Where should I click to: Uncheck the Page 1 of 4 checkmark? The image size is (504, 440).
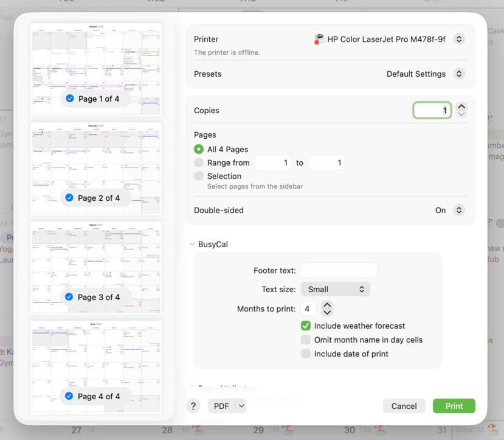click(70, 99)
